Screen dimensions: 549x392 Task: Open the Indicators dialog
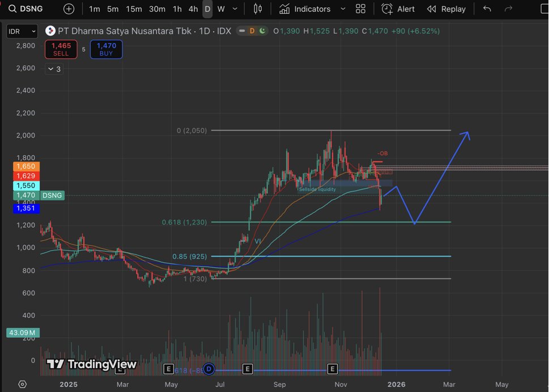pyautogui.click(x=305, y=8)
